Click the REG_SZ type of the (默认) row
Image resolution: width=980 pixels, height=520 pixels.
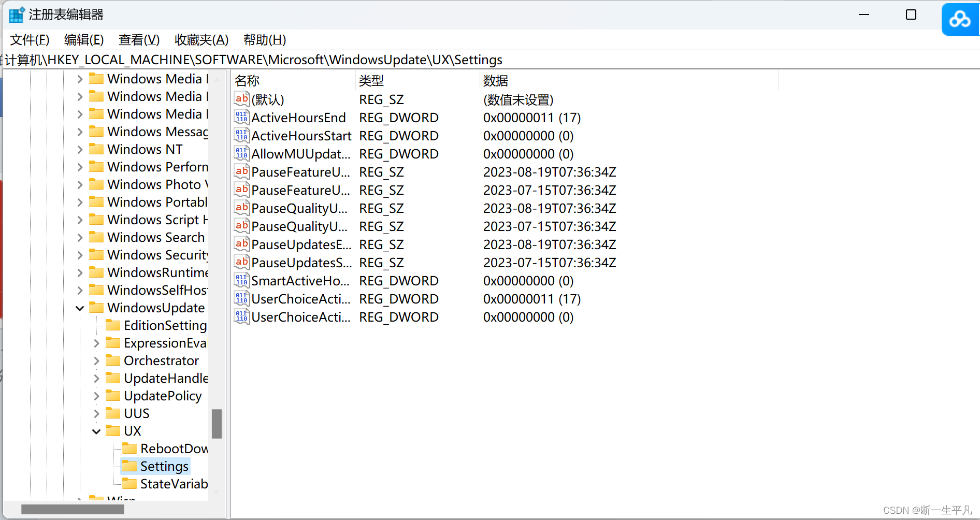coord(381,99)
